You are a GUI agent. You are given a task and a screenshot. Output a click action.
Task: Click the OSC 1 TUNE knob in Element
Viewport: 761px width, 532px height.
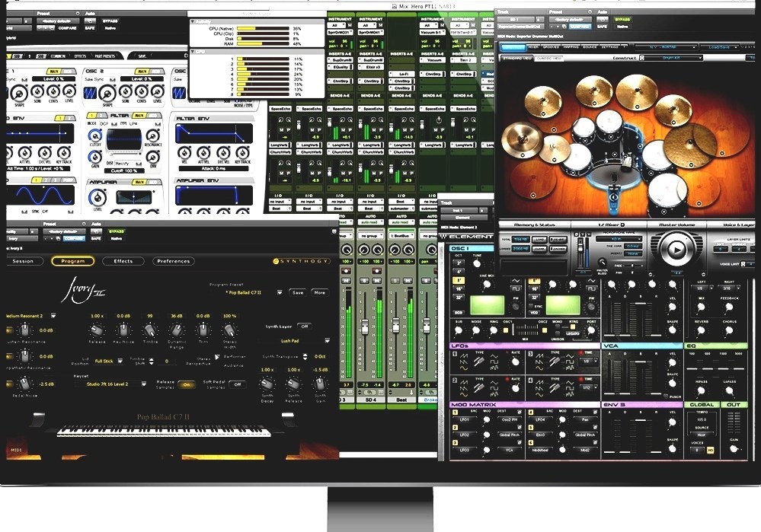pyautogui.click(x=477, y=264)
